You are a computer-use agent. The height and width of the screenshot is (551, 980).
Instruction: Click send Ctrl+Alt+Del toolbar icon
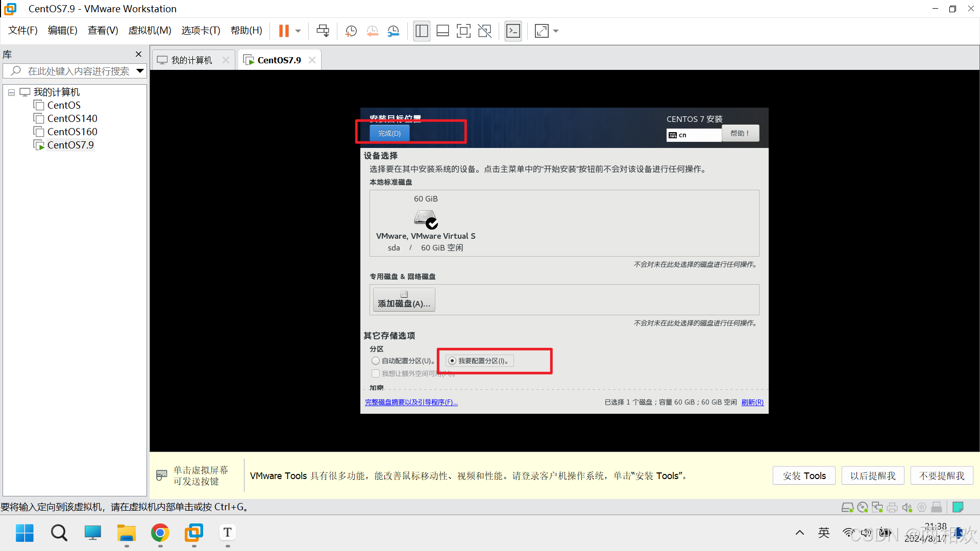pyautogui.click(x=323, y=31)
